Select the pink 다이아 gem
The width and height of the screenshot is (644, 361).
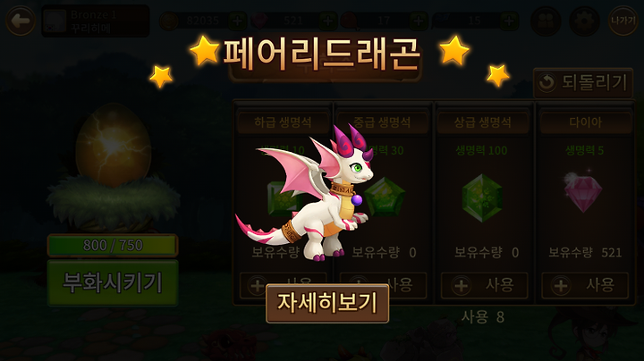coord(583,192)
